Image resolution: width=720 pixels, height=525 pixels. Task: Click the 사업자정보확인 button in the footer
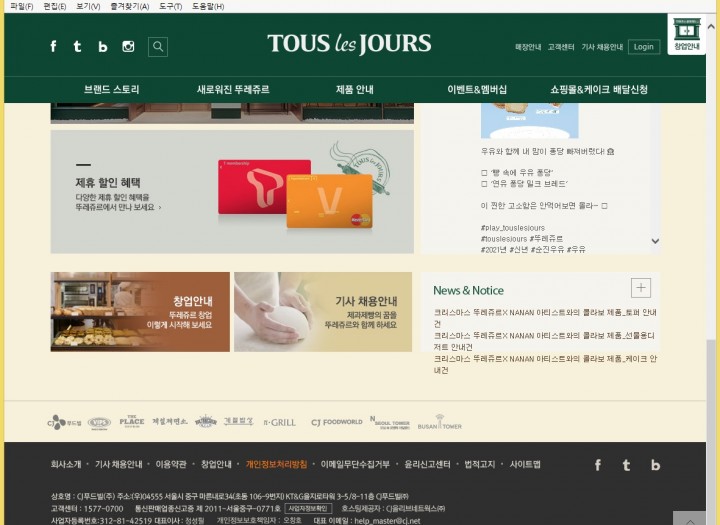click(x=308, y=508)
